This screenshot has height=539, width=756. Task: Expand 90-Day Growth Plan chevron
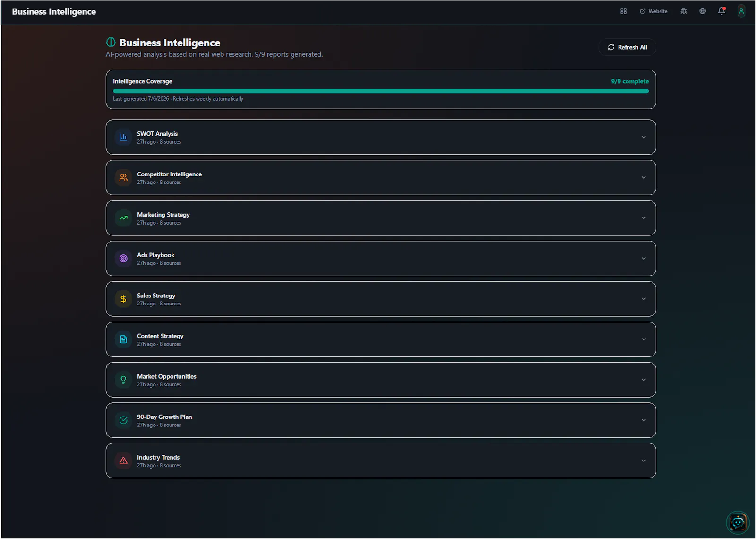[x=644, y=420]
